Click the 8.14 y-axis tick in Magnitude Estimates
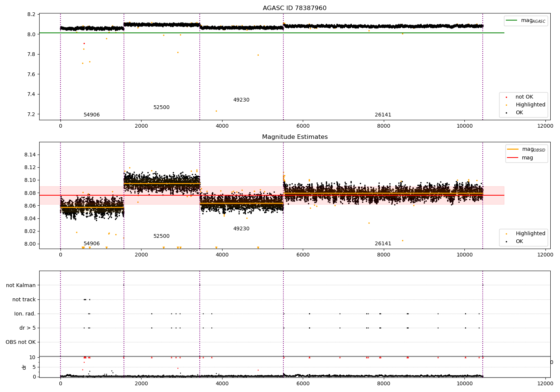 (x=30, y=155)
